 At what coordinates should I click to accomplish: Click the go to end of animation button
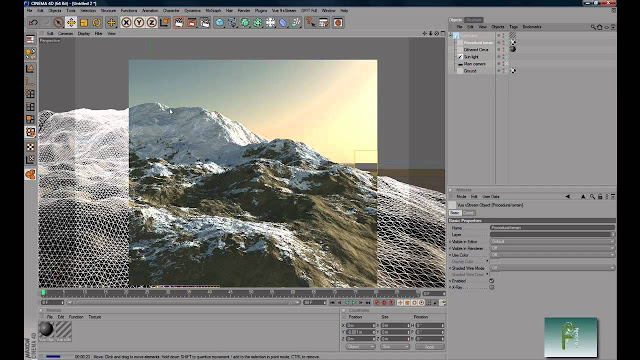(368, 303)
